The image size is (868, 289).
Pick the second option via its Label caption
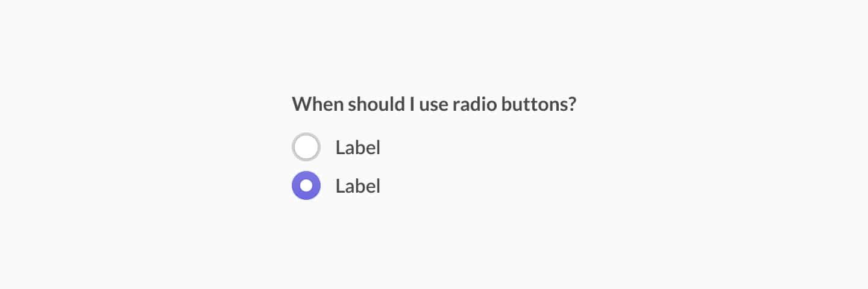click(x=358, y=186)
